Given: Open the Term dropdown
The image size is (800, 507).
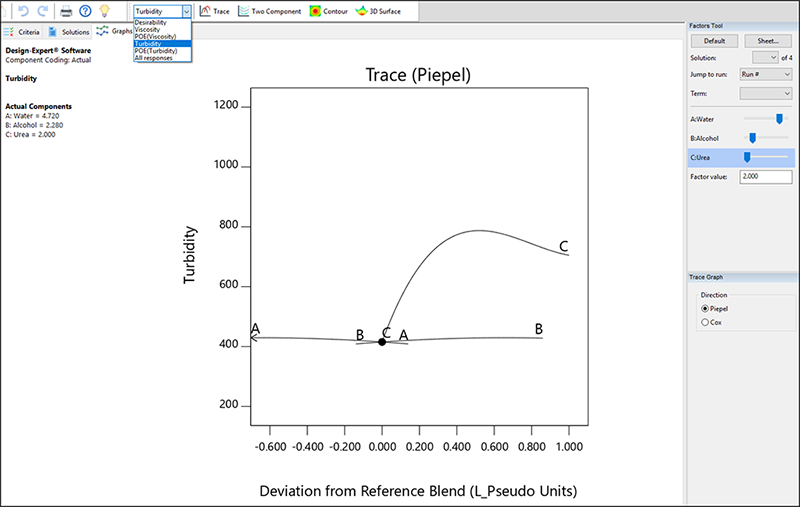Looking at the screenshot, I should (765, 93).
